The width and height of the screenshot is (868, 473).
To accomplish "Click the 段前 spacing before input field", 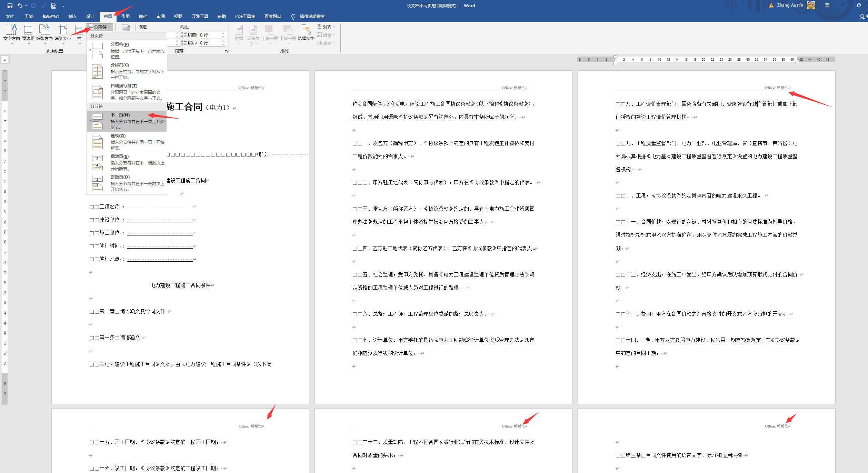I will pyautogui.click(x=210, y=35).
